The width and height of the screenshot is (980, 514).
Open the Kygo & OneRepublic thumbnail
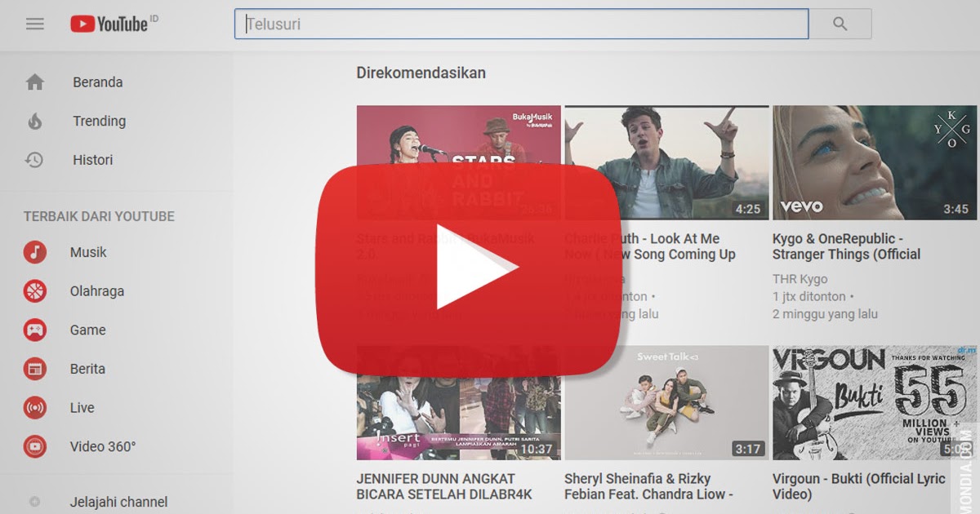point(875,162)
